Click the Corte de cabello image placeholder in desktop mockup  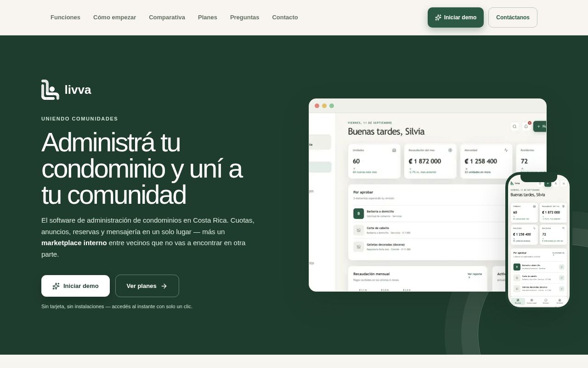pyautogui.click(x=359, y=230)
